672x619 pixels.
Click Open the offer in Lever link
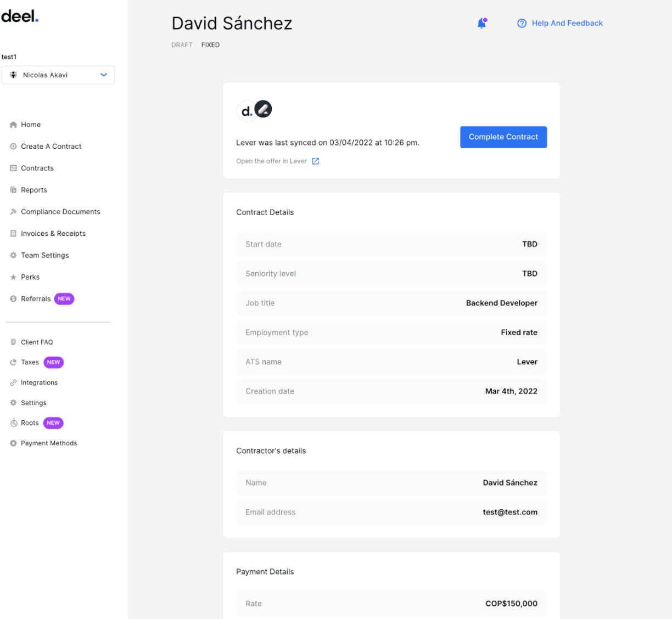(x=271, y=161)
